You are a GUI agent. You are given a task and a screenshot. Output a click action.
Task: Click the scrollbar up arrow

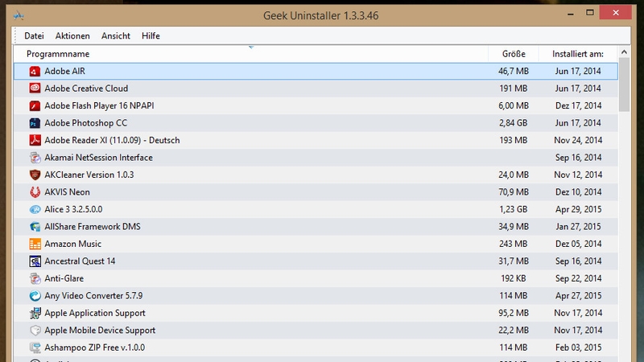point(624,52)
